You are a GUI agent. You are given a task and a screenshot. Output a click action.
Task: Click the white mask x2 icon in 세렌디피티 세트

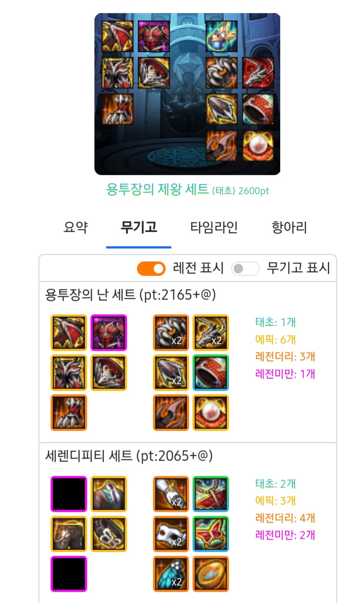pos(171,534)
